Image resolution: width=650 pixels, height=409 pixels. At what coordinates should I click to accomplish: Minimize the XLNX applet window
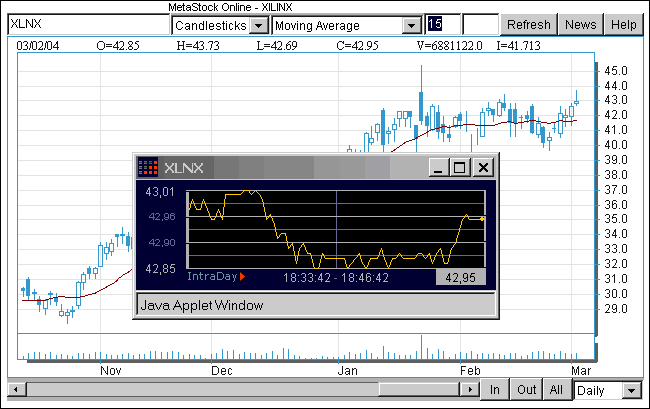click(438, 167)
